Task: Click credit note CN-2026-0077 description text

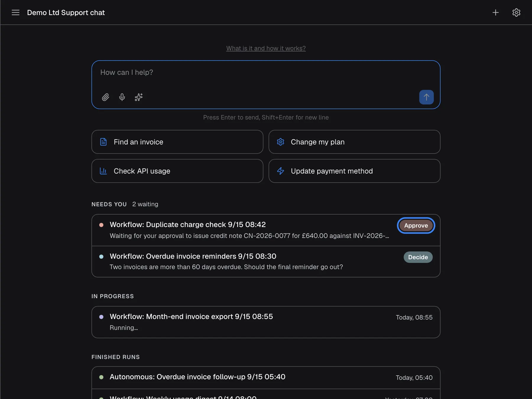Action: pyautogui.click(x=249, y=236)
